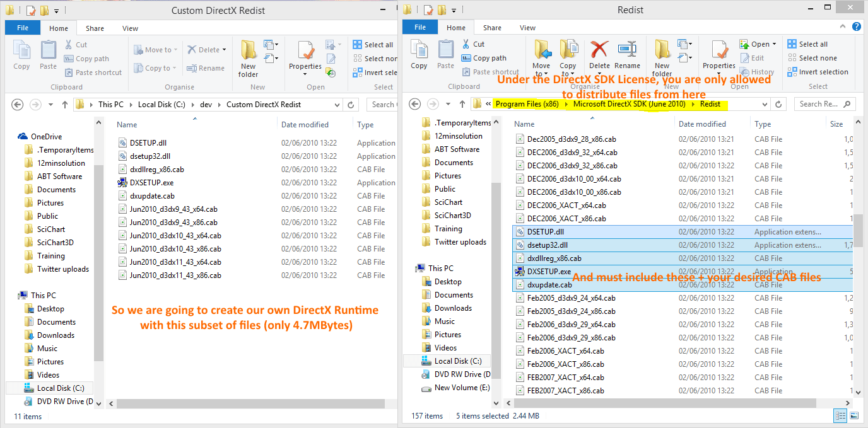868x428 pixels.
Task: Click Microsoft DirectX SDK (June 2010) breadcrumb
Action: click(x=631, y=104)
